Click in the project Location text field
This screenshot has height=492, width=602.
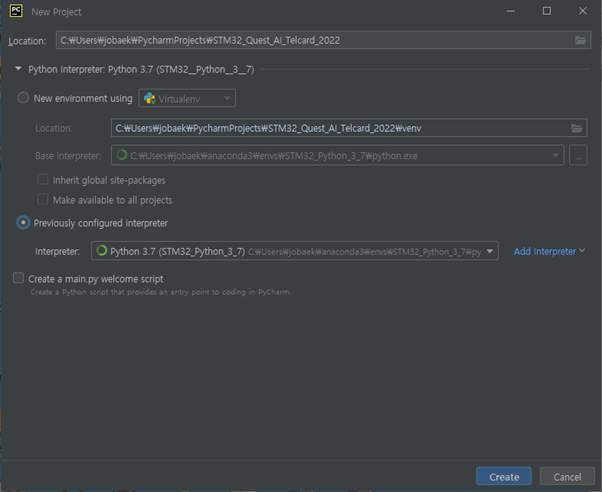[315, 40]
